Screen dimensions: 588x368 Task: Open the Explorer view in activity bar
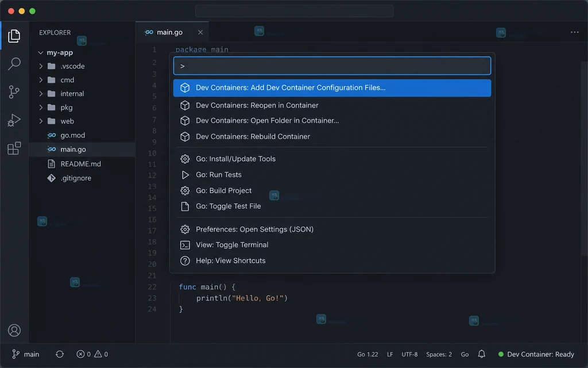tap(14, 36)
